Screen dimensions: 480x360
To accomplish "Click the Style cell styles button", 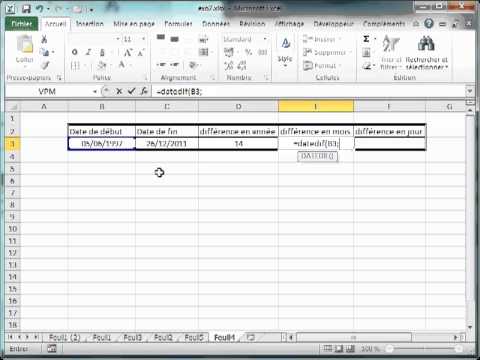I will pyautogui.click(x=285, y=52).
